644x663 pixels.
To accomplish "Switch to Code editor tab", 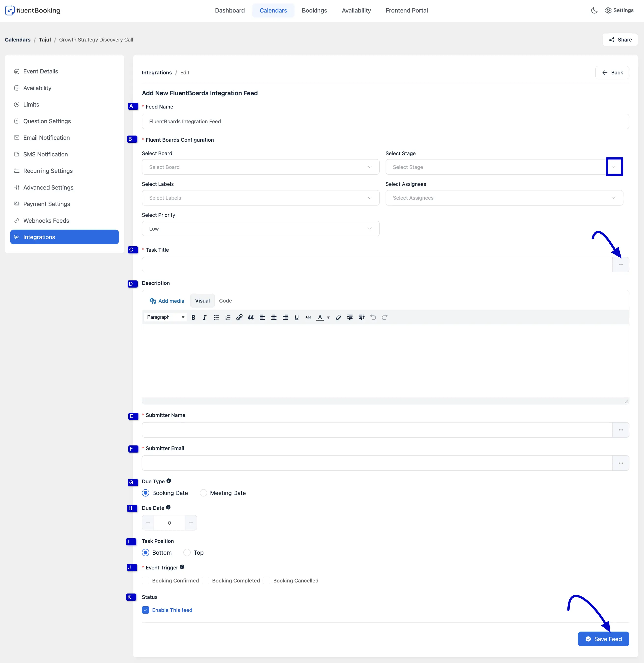I will 225,301.
